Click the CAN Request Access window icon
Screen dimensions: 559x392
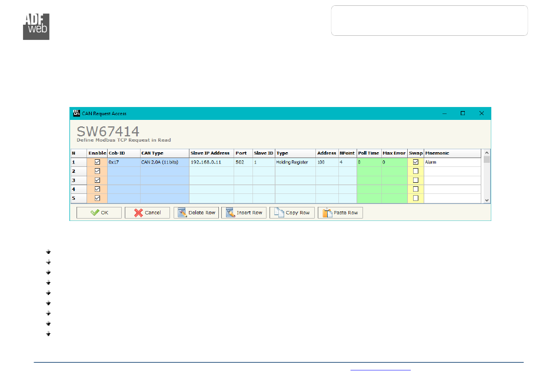click(x=76, y=113)
